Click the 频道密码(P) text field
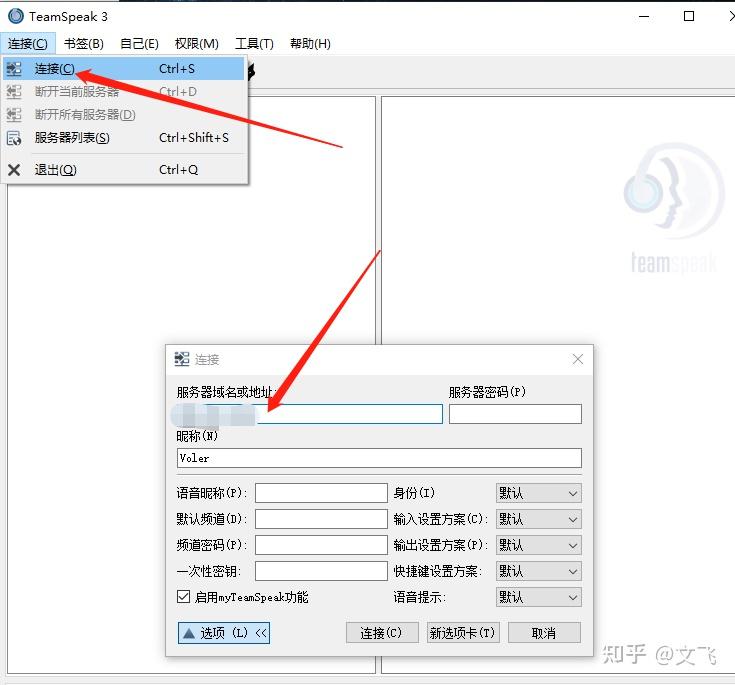The width and height of the screenshot is (735, 685). coord(321,545)
